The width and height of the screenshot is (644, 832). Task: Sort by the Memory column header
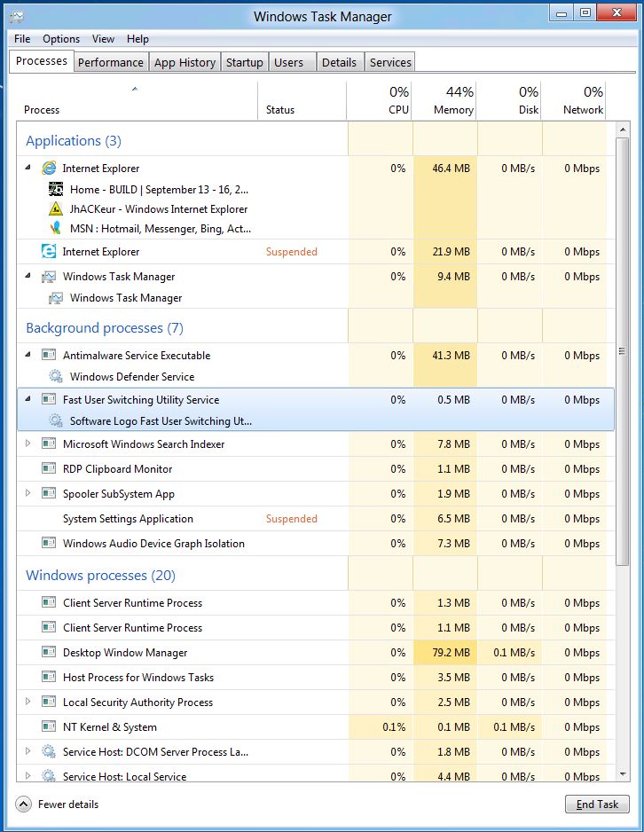pos(444,101)
